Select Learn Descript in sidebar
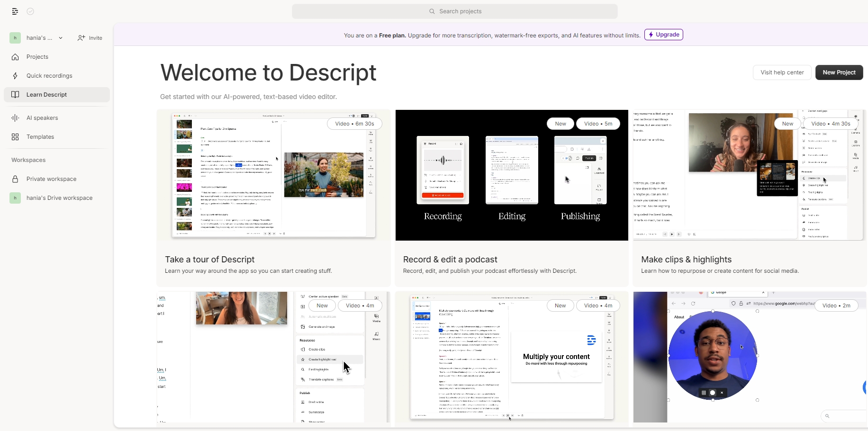This screenshot has height=431, width=868. click(x=57, y=95)
